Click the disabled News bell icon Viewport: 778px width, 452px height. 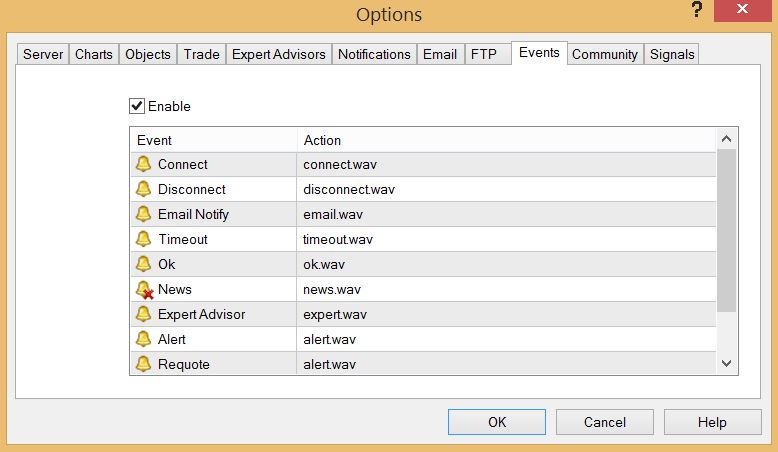144,289
